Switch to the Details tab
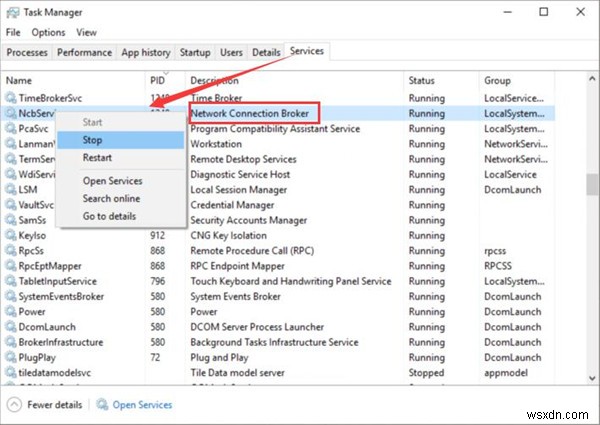This screenshot has height=425, width=600. 266,52
